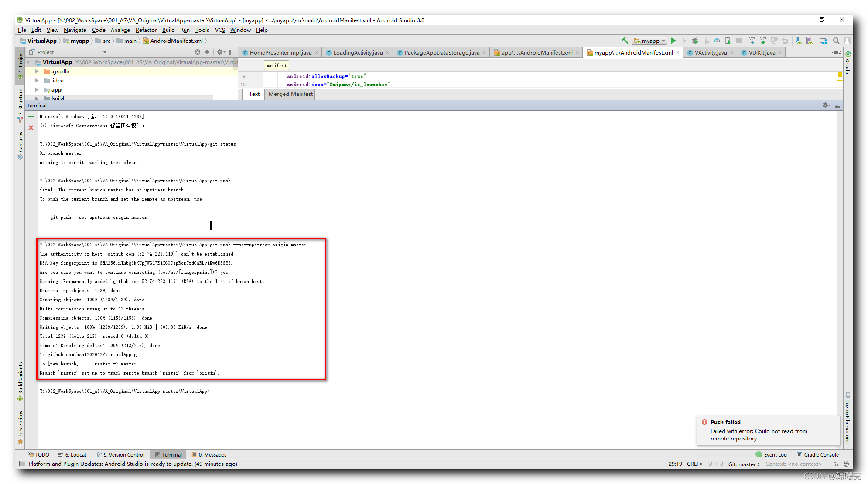Open the VCS menu
868x484 pixels.
pyautogui.click(x=220, y=30)
